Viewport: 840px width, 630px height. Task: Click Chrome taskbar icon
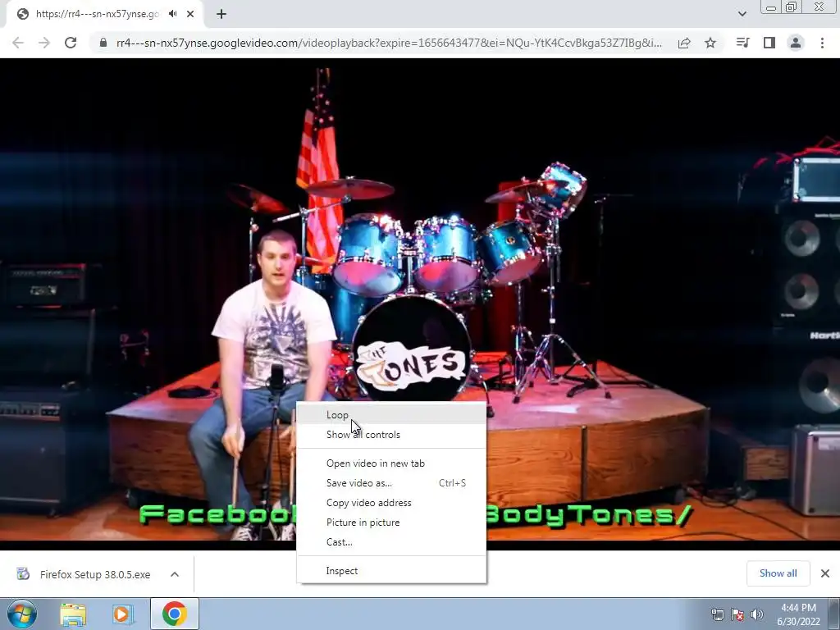(175, 614)
